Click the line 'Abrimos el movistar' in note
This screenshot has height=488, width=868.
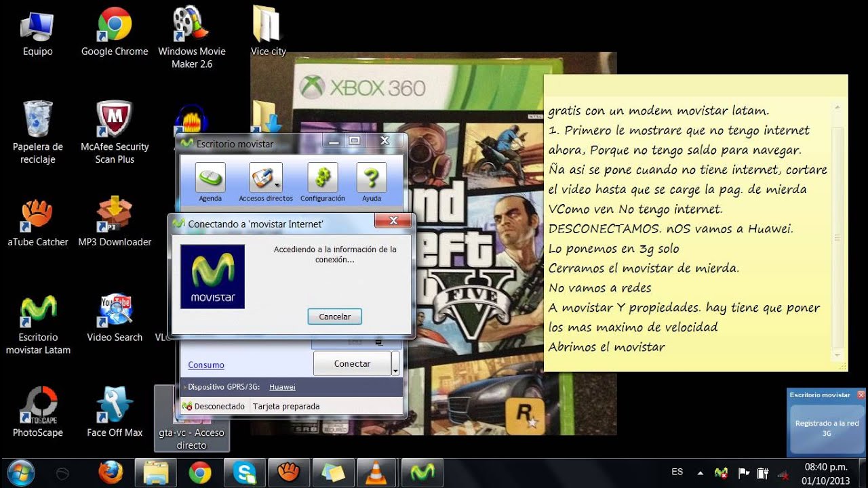[607, 346]
